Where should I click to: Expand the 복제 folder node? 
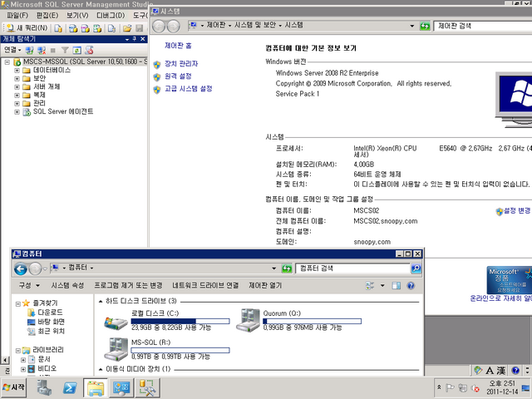click(17, 96)
